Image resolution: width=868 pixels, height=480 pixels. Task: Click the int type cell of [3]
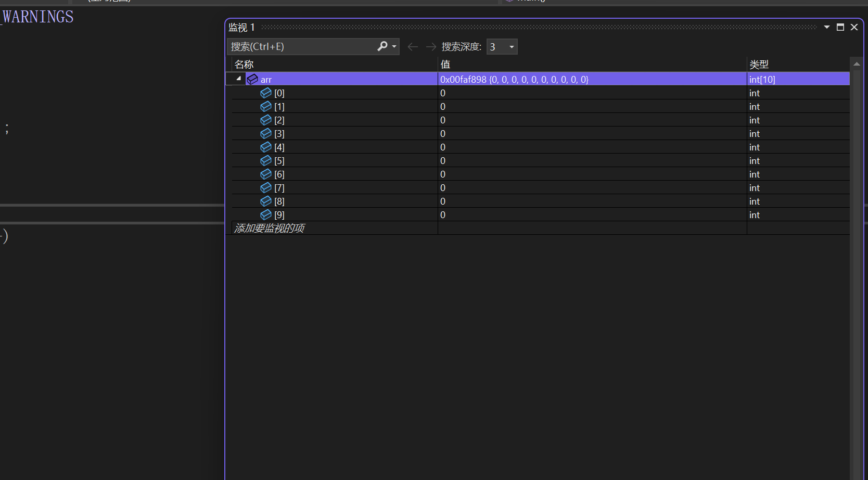point(798,134)
